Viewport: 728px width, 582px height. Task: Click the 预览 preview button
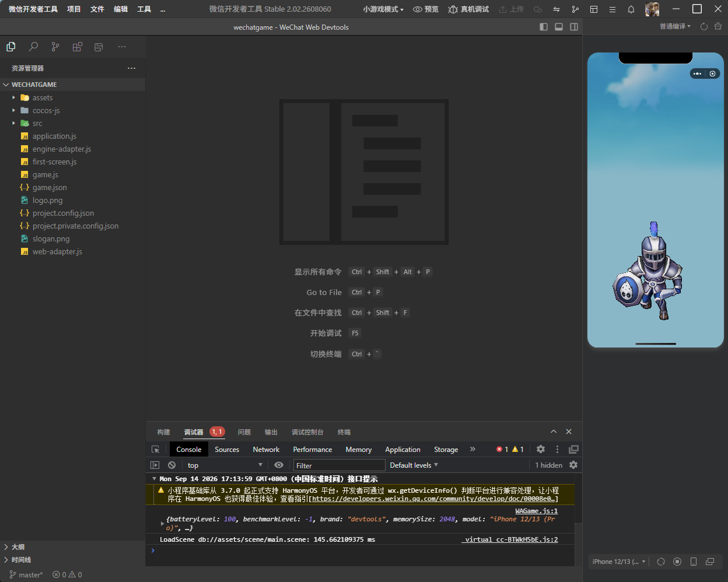426,9
